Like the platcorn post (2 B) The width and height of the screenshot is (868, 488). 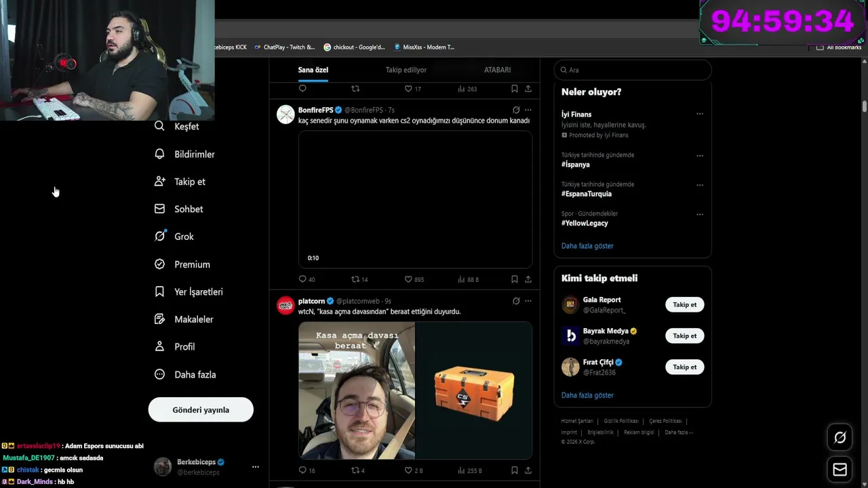pyautogui.click(x=414, y=470)
